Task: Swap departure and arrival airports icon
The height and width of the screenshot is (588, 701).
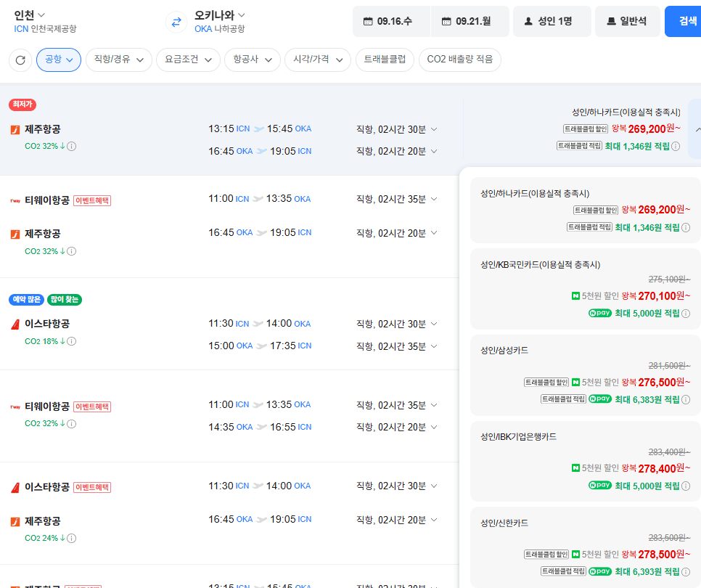Action: [176, 22]
